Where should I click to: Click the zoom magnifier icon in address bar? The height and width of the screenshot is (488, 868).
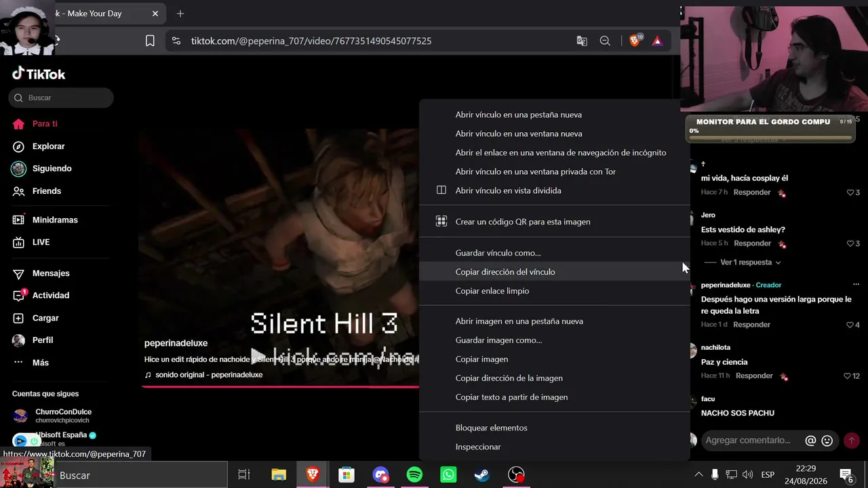click(x=605, y=41)
